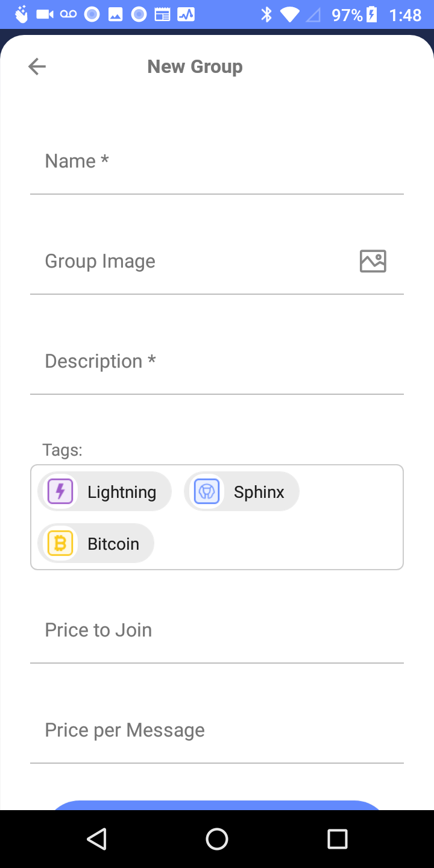434x868 pixels.
Task: Tap the purple Lightning bolt icon
Action: coord(60,492)
